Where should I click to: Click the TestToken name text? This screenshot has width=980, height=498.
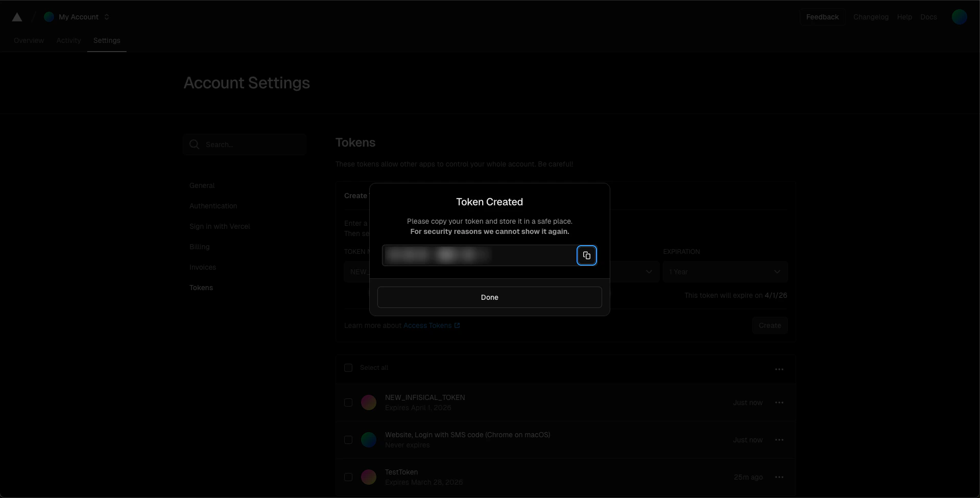coord(401,472)
